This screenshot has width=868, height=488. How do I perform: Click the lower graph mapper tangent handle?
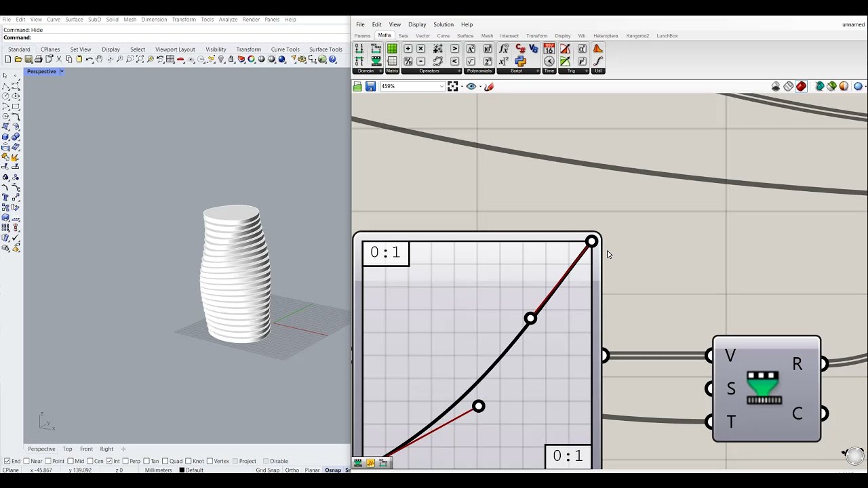[x=478, y=406]
